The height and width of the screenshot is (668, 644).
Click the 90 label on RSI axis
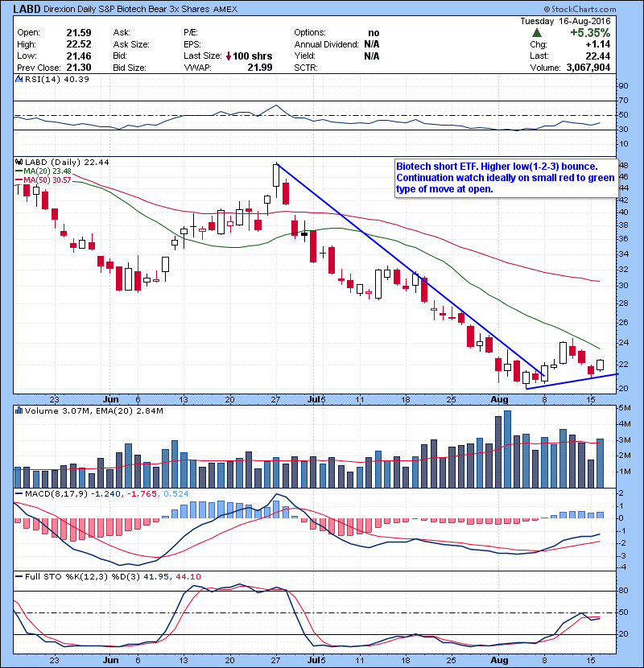[623, 86]
